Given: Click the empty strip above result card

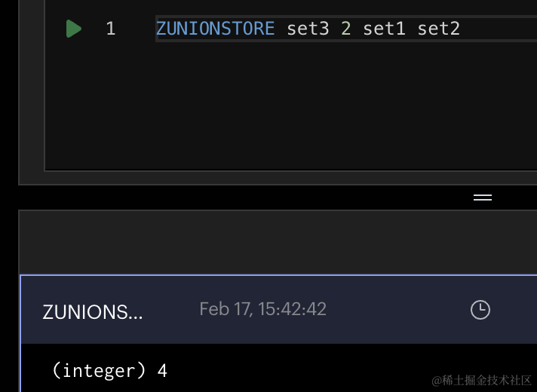Looking at the screenshot, I should click(278, 243).
